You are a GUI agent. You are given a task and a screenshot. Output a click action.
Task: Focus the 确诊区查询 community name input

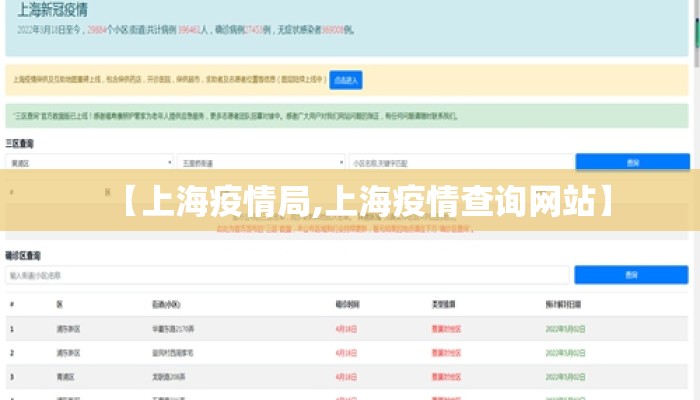[288, 274]
